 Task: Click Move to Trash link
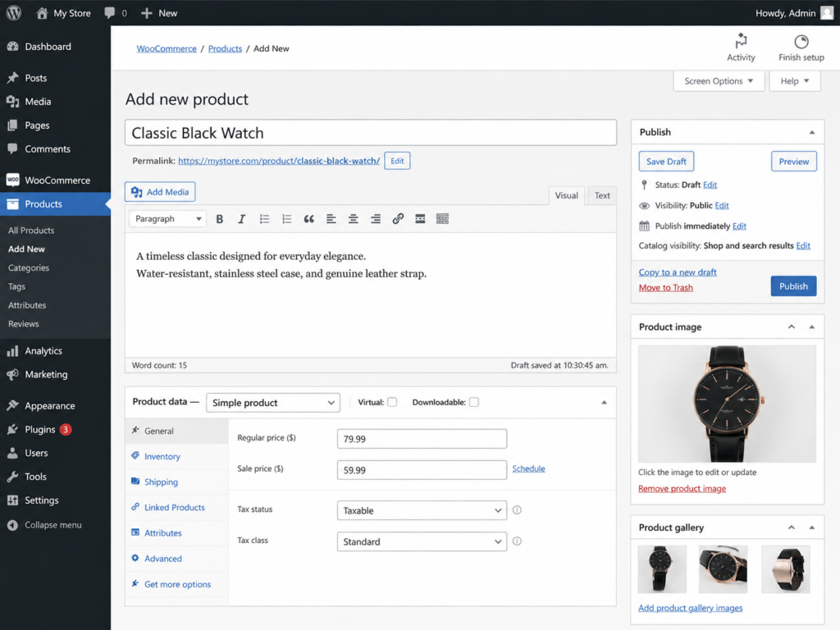(x=665, y=288)
